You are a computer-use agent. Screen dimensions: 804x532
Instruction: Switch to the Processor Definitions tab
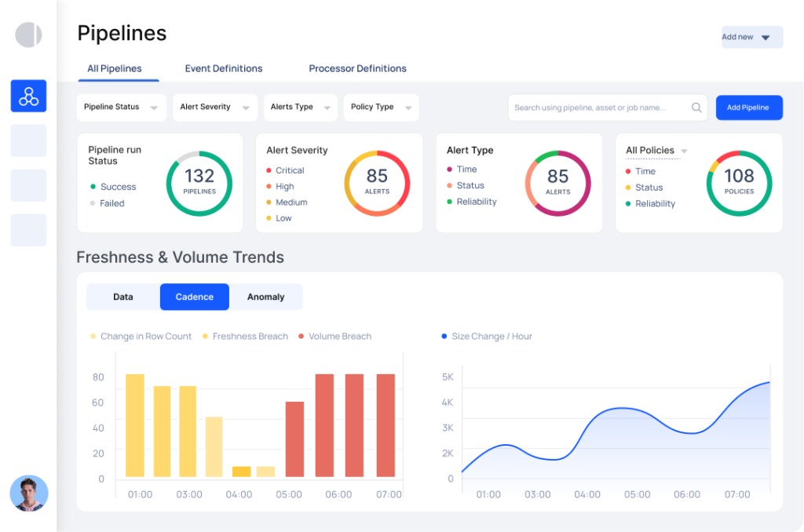tap(357, 68)
